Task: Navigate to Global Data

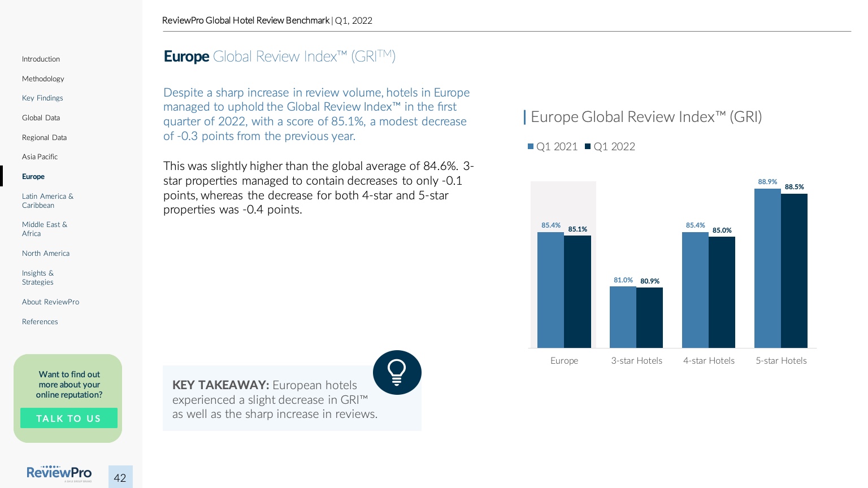Action: [41, 118]
